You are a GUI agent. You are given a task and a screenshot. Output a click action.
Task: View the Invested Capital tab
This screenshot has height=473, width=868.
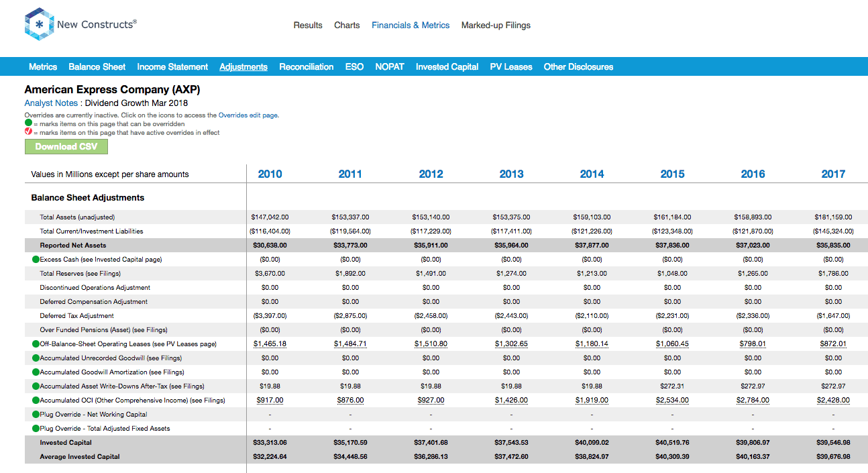click(x=447, y=67)
